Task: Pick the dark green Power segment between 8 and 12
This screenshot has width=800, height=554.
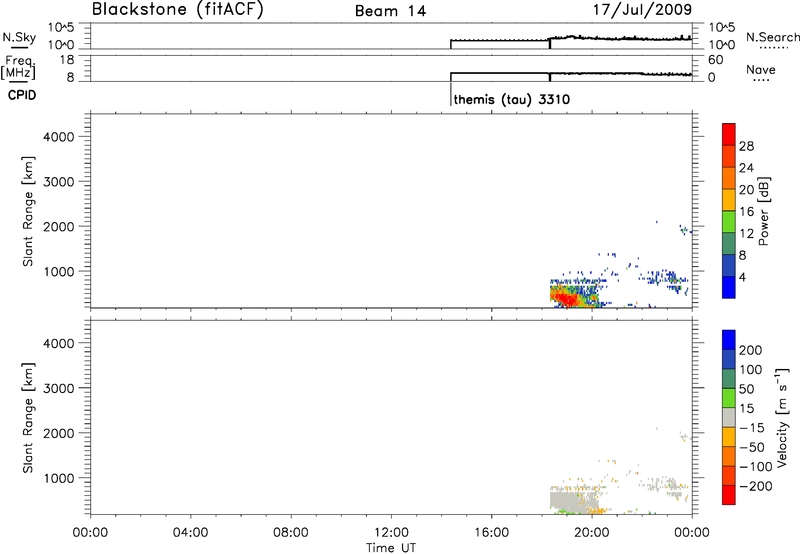Action: point(729,243)
